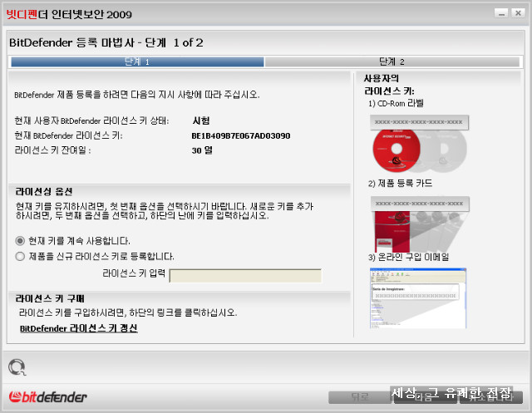The height and width of the screenshot is (413, 532).
Task: Close the 빗디펜더 인터넷보안 2009 window
Action: tap(518, 13)
